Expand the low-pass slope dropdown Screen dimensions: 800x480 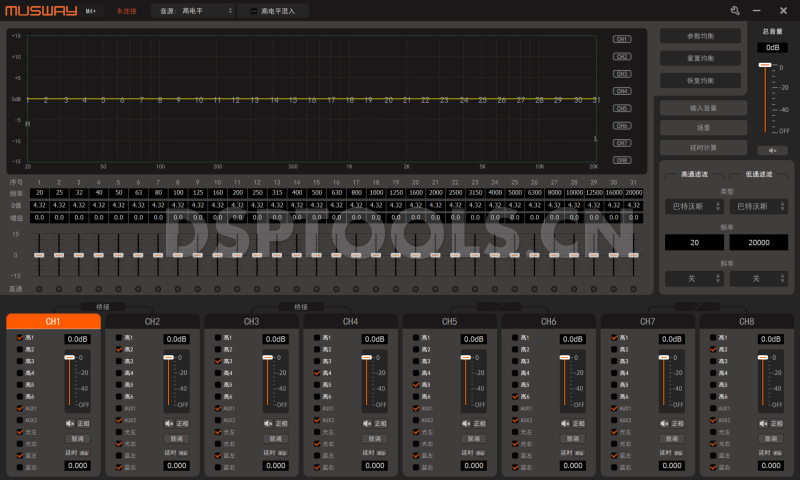(x=757, y=278)
